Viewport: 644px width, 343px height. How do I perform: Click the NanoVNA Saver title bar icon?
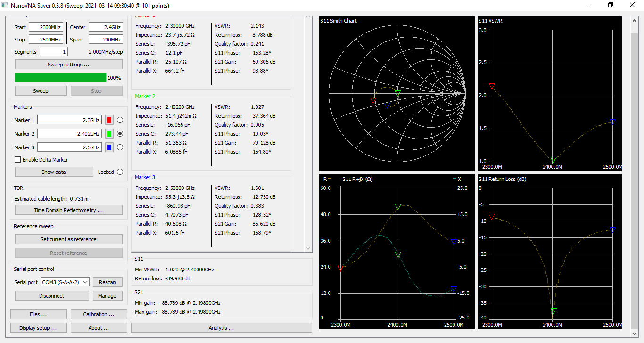click(5, 5)
